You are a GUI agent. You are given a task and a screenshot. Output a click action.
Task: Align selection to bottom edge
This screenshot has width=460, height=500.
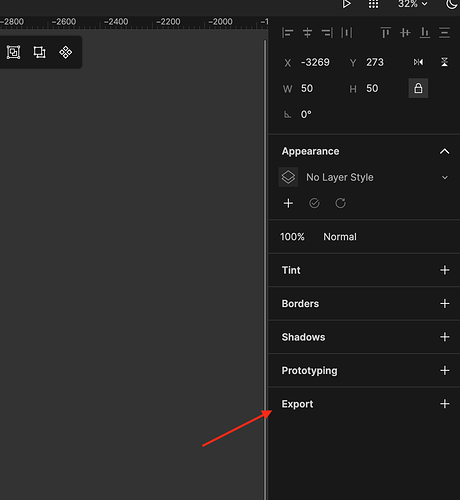pyautogui.click(x=425, y=33)
